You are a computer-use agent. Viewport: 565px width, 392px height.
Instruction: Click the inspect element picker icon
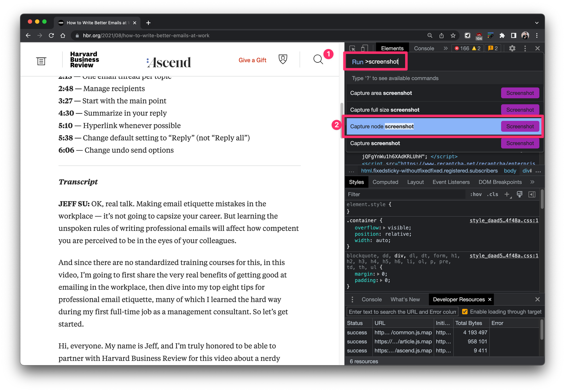[352, 48]
